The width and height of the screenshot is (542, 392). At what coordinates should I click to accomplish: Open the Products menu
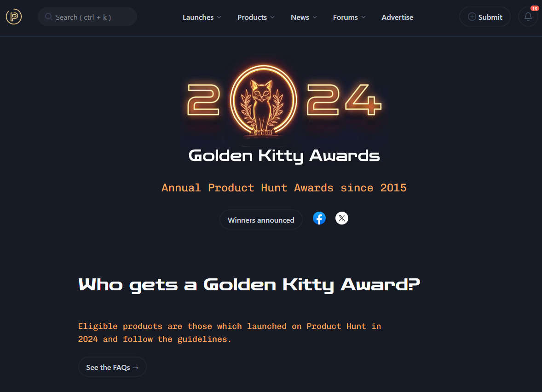[x=252, y=17]
